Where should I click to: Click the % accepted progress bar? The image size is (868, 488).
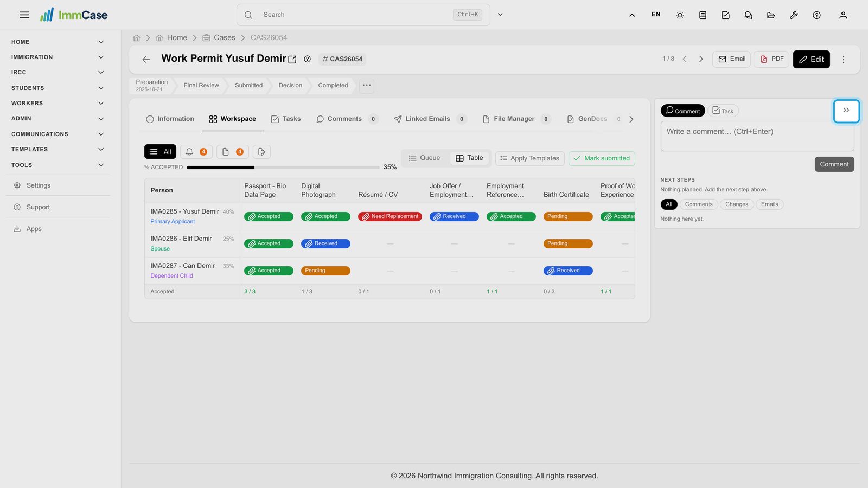[283, 168]
